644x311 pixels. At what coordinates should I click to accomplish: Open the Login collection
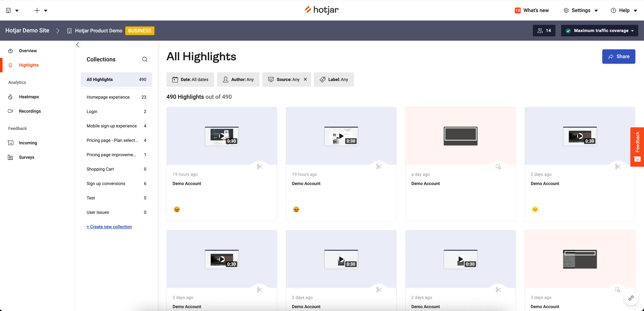click(x=116, y=112)
